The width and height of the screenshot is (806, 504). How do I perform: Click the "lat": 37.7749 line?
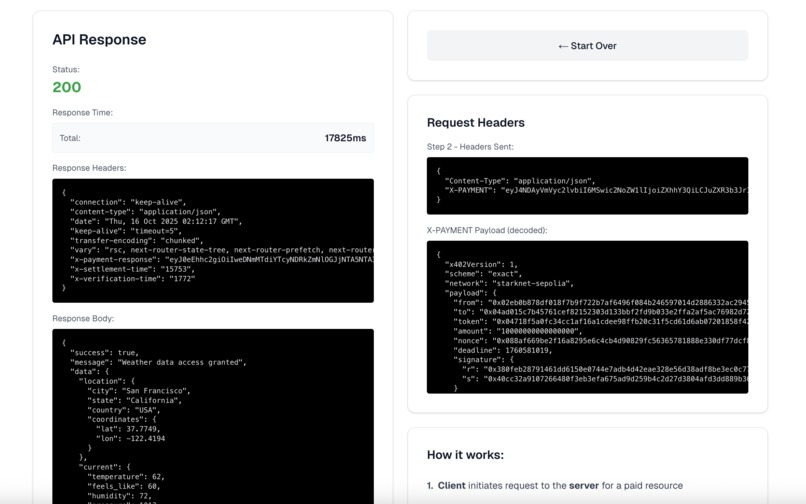(128, 429)
